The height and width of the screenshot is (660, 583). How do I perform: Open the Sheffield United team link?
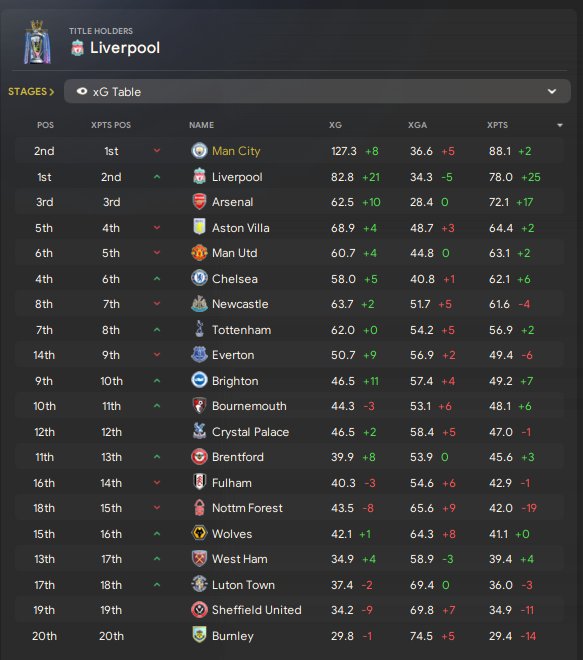tap(257, 610)
